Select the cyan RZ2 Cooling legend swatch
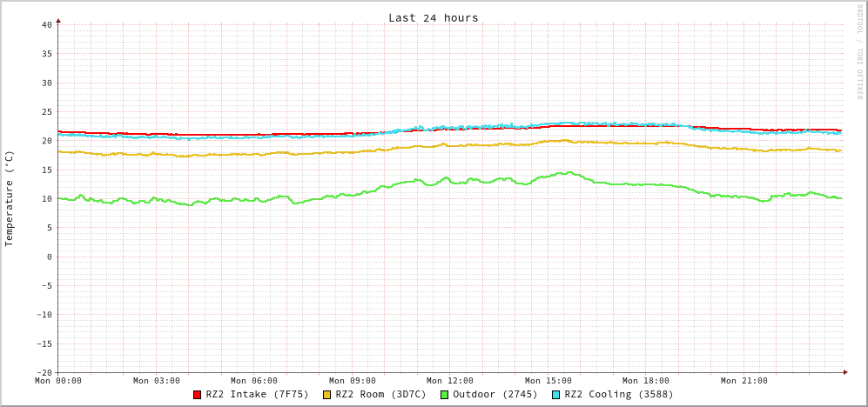 (x=556, y=395)
